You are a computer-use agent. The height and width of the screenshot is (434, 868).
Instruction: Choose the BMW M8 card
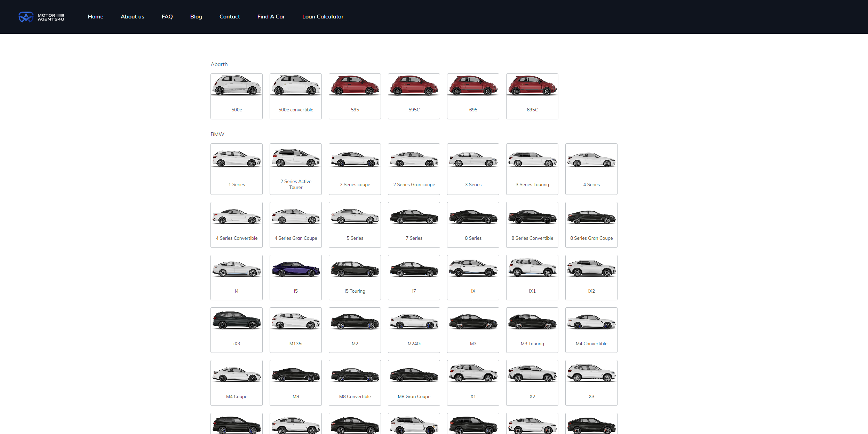296,383
